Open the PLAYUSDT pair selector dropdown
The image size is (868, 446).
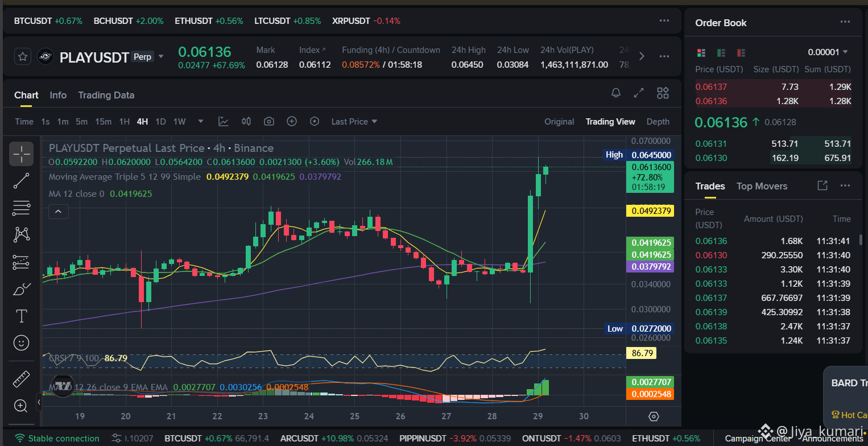pyautogui.click(x=161, y=56)
